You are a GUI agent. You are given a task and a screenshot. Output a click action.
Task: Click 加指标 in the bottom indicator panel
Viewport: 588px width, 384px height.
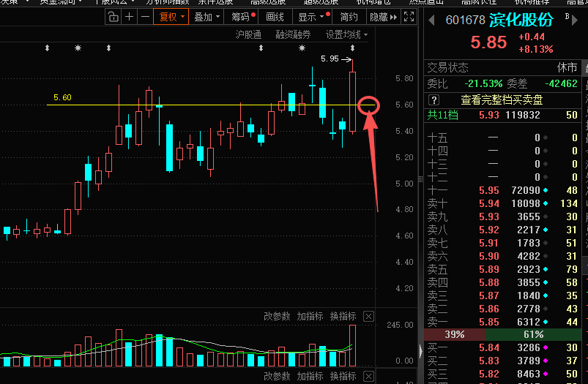310,376
